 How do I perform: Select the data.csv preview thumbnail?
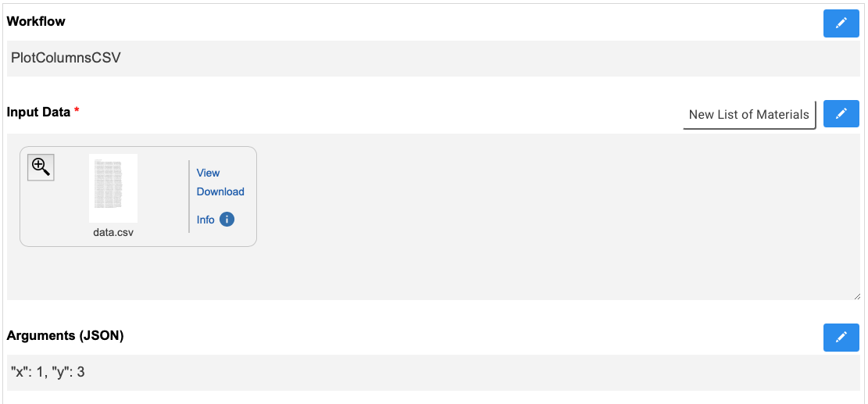(x=113, y=188)
